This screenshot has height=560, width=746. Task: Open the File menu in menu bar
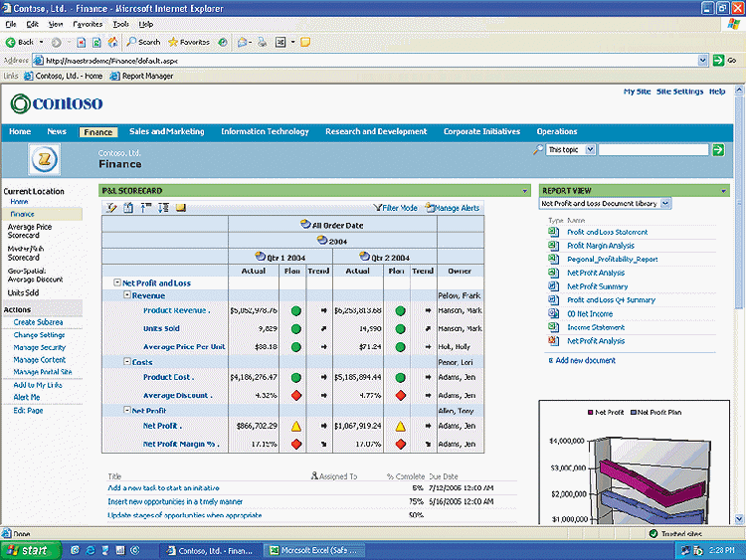11,24
